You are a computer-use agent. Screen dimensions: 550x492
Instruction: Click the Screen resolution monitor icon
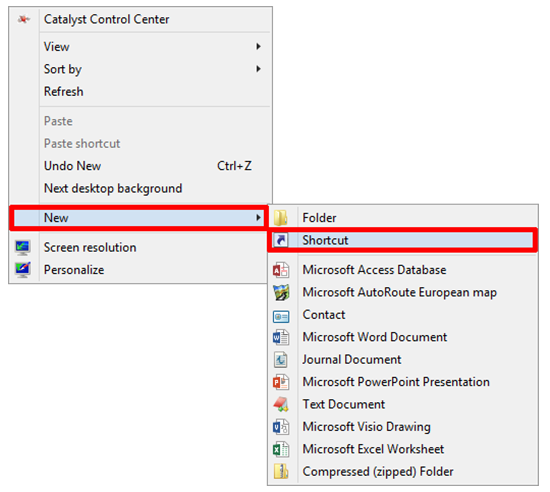click(23, 248)
